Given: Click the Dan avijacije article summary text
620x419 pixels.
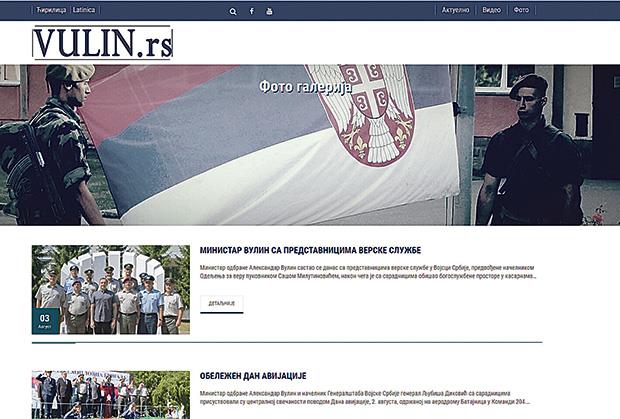Looking at the screenshot, I should 365,398.
